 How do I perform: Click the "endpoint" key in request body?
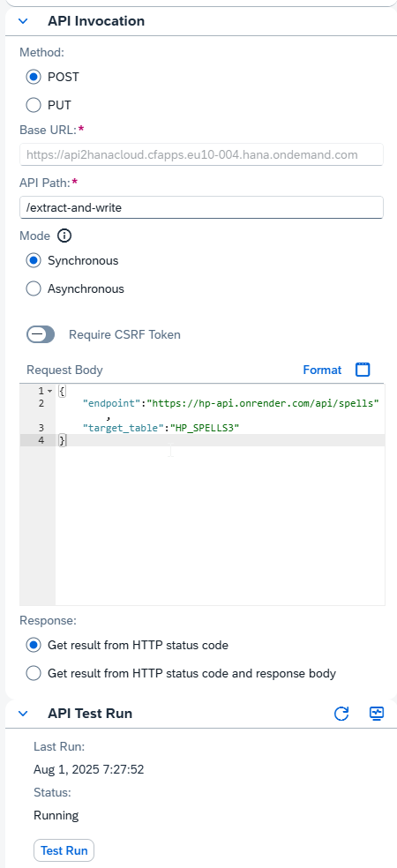point(112,403)
